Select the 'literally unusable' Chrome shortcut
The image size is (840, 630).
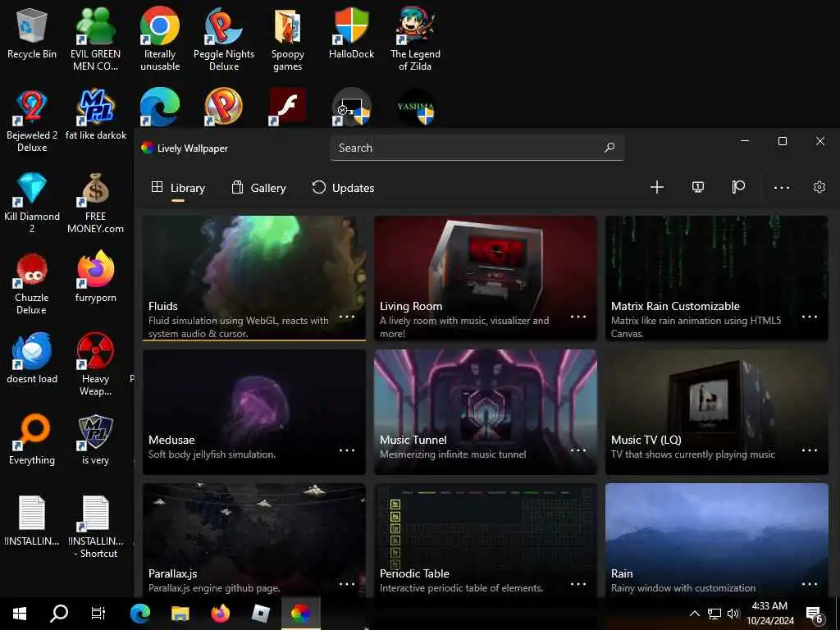[x=160, y=39]
